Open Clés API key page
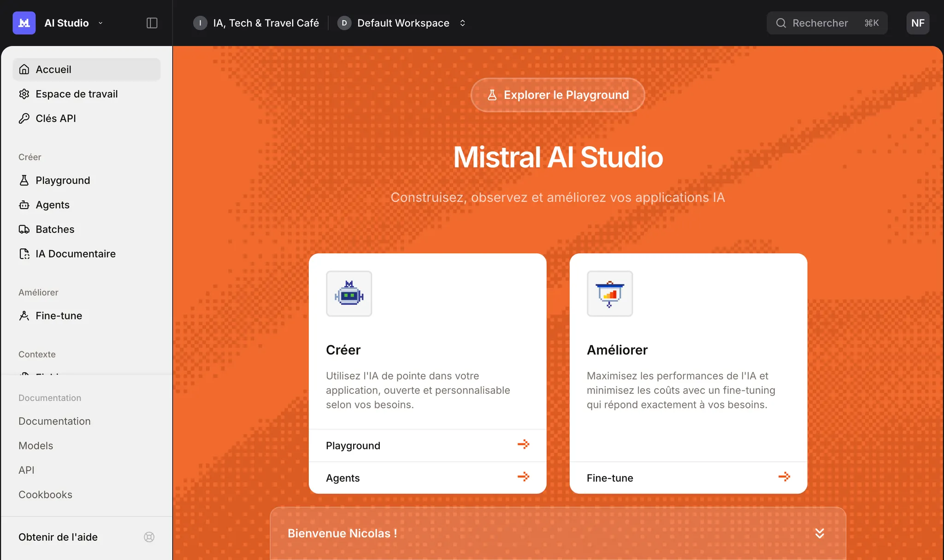The height and width of the screenshot is (560, 944). (x=56, y=118)
